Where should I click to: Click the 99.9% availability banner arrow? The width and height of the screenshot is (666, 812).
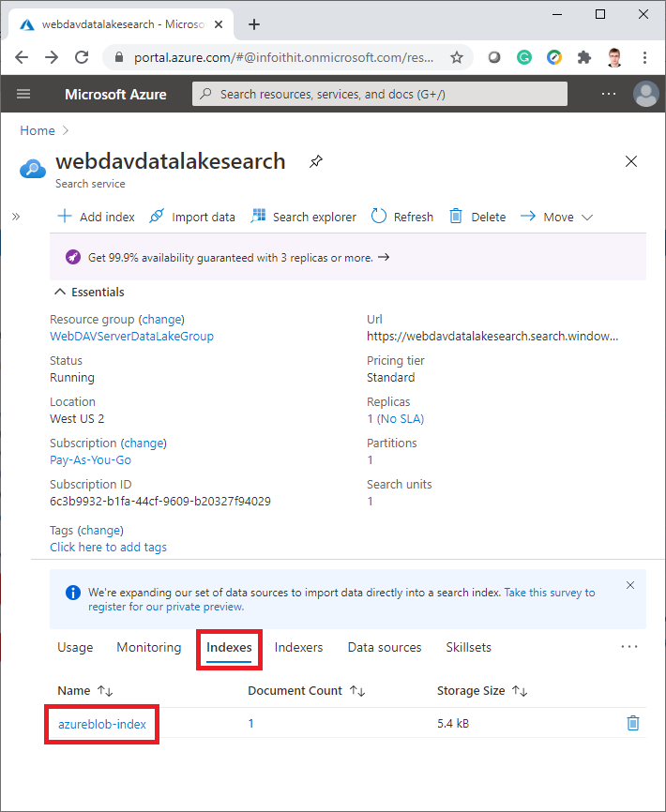[384, 257]
